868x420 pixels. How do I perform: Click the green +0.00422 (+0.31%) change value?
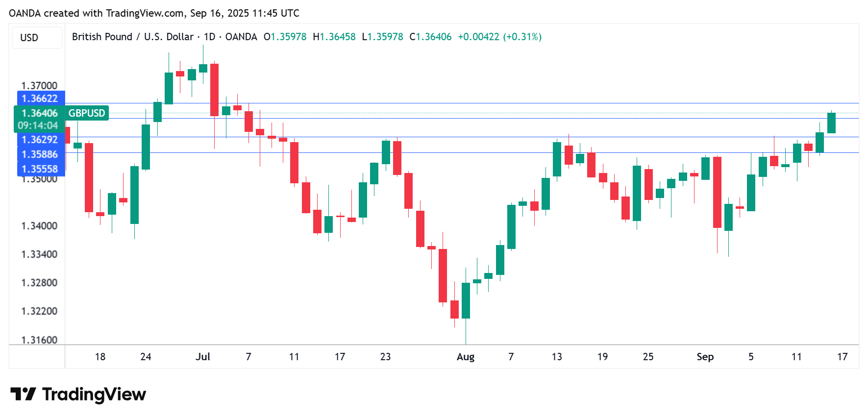(x=499, y=37)
